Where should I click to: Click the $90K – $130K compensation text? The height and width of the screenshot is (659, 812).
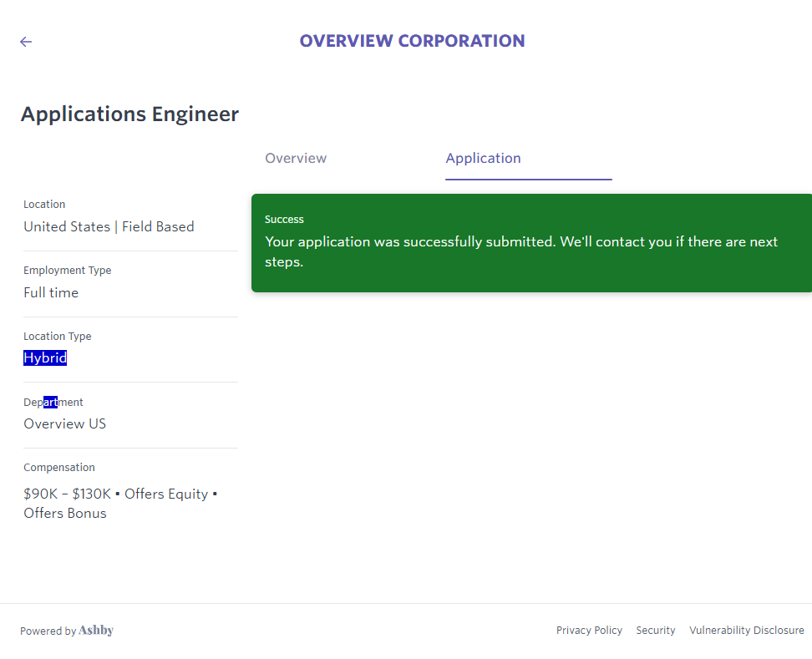[x=67, y=494]
